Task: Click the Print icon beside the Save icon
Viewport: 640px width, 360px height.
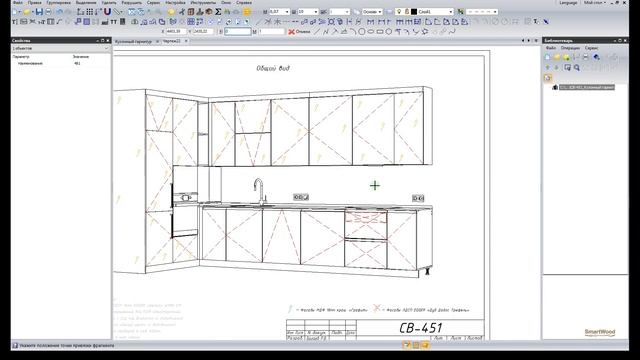Action: coord(48,12)
